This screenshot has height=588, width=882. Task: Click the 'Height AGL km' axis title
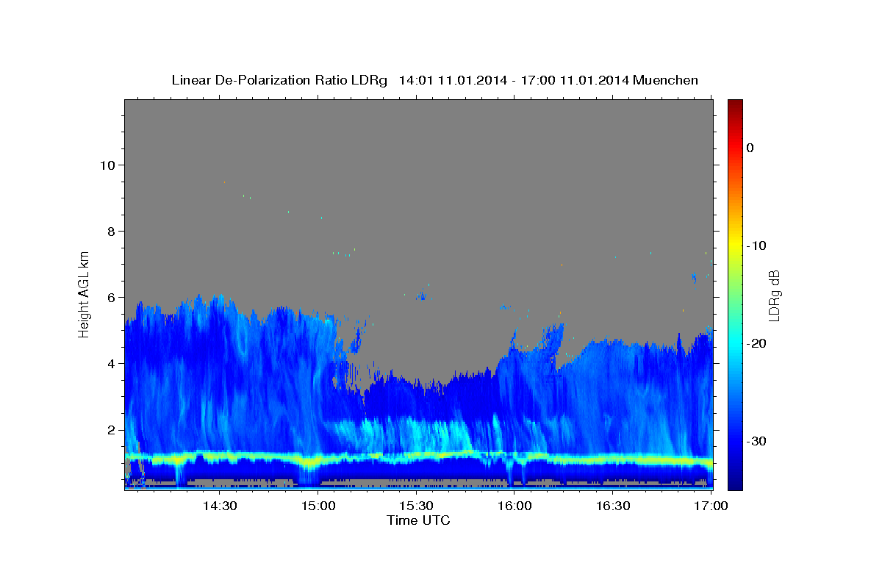pos(84,293)
